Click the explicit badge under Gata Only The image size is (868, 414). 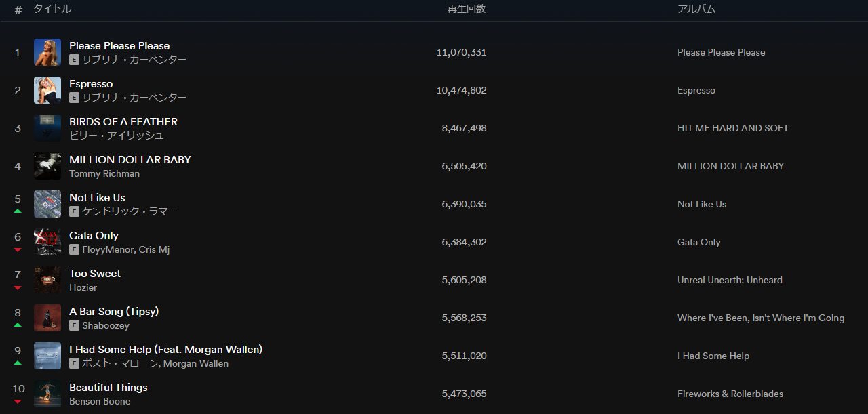74,249
